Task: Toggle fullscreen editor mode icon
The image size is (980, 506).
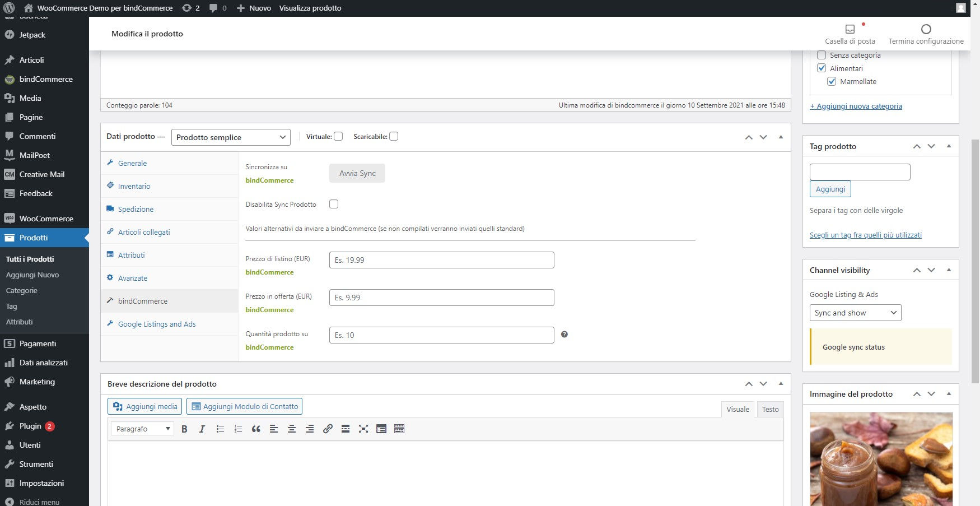Action: click(x=363, y=429)
